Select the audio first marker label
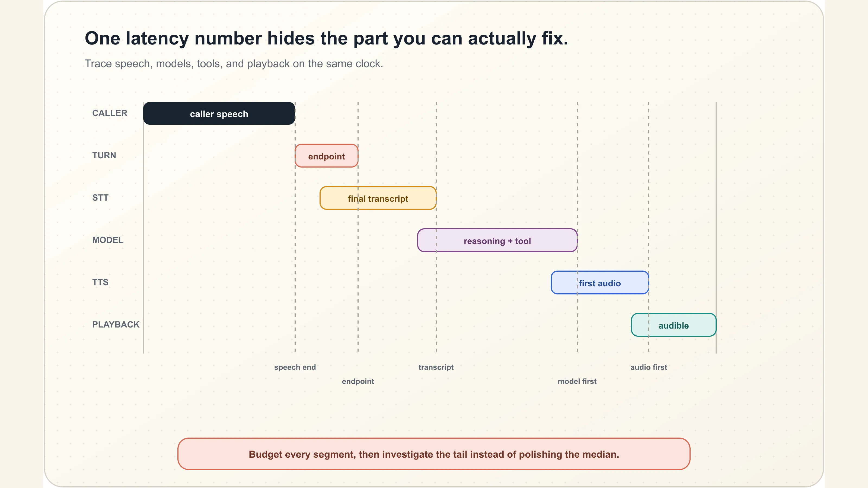The width and height of the screenshot is (868, 488). [x=649, y=367]
